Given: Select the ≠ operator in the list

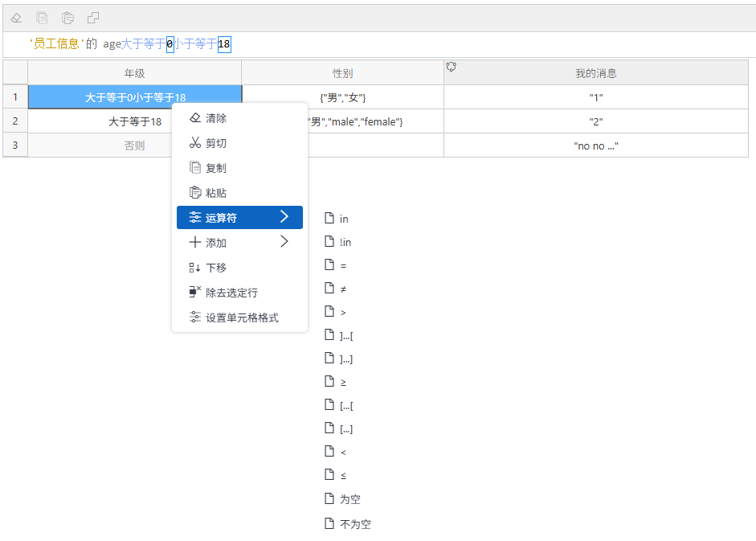Looking at the screenshot, I should [x=343, y=289].
